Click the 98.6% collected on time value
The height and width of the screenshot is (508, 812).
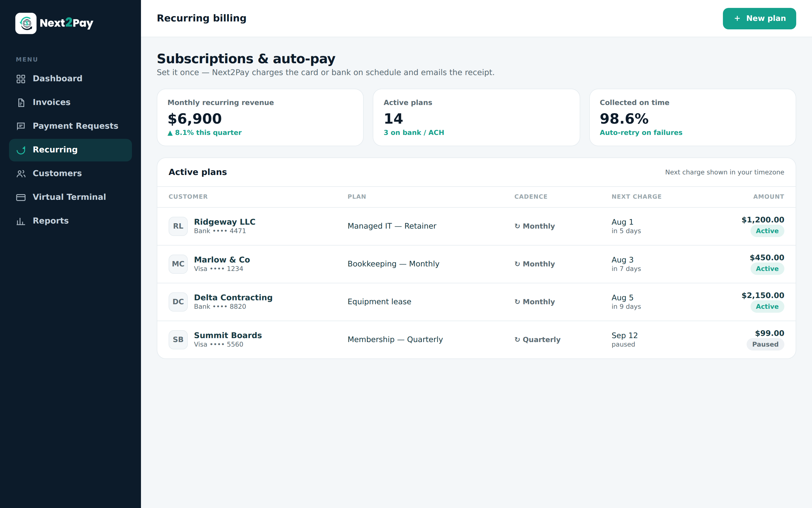(x=624, y=119)
